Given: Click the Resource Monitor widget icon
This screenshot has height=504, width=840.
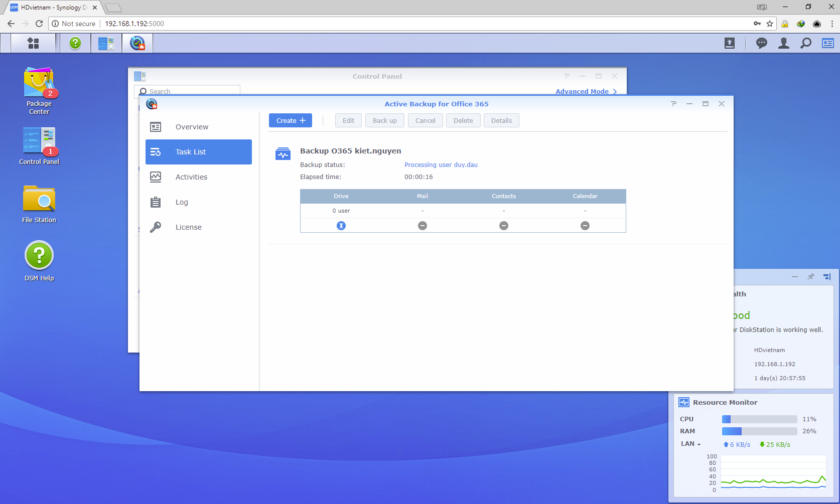Looking at the screenshot, I should tap(684, 402).
